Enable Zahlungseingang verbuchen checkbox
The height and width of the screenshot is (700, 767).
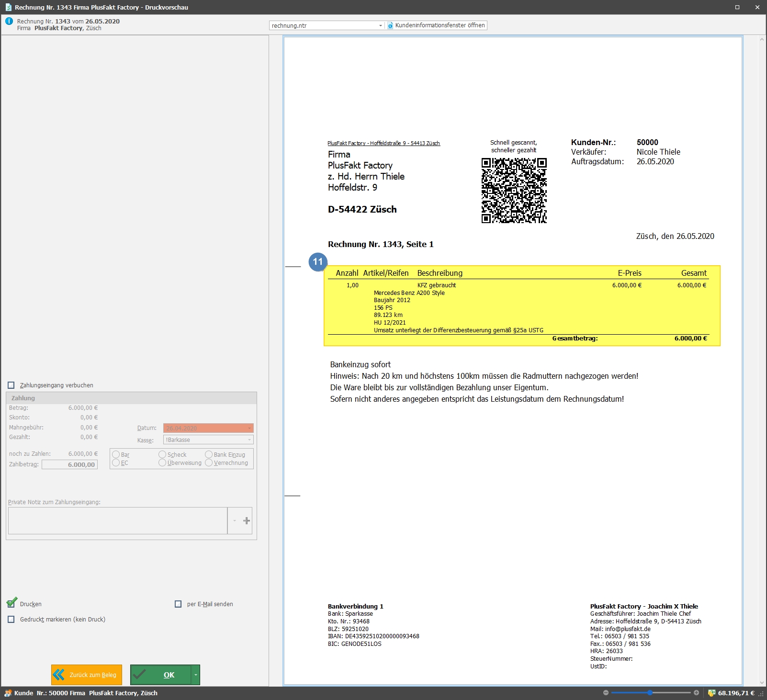coord(11,385)
